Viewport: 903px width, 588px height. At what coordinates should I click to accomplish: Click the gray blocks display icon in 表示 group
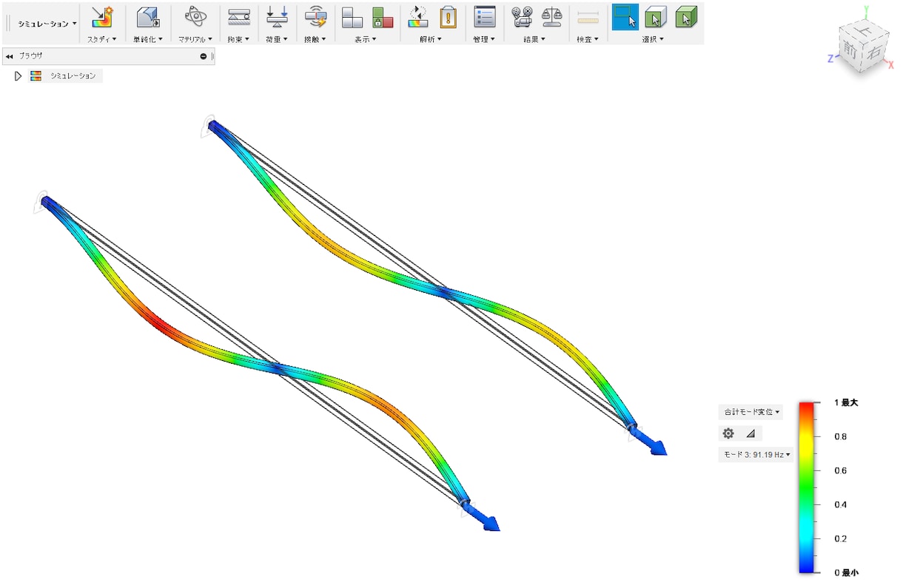[352, 17]
